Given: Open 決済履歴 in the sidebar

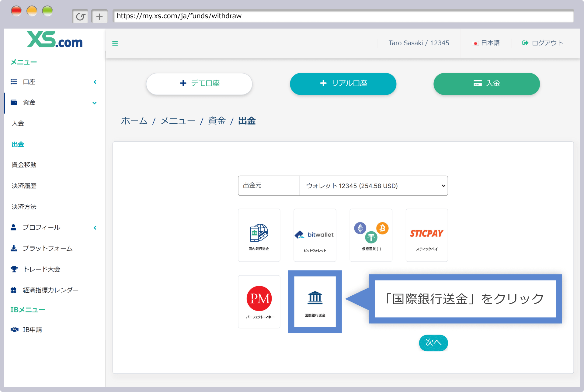Looking at the screenshot, I should tap(24, 186).
